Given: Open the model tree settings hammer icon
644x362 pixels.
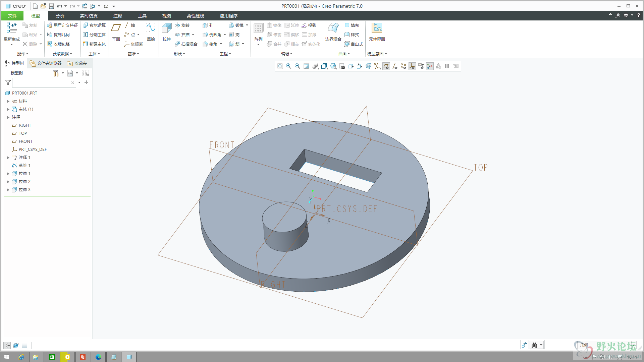Looking at the screenshot, I should click(56, 73).
